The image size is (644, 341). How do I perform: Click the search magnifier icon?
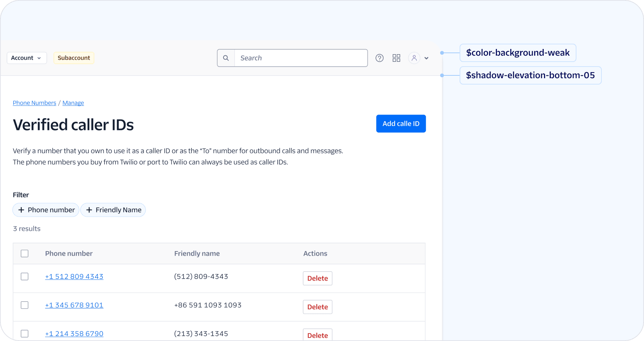coord(226,58)
